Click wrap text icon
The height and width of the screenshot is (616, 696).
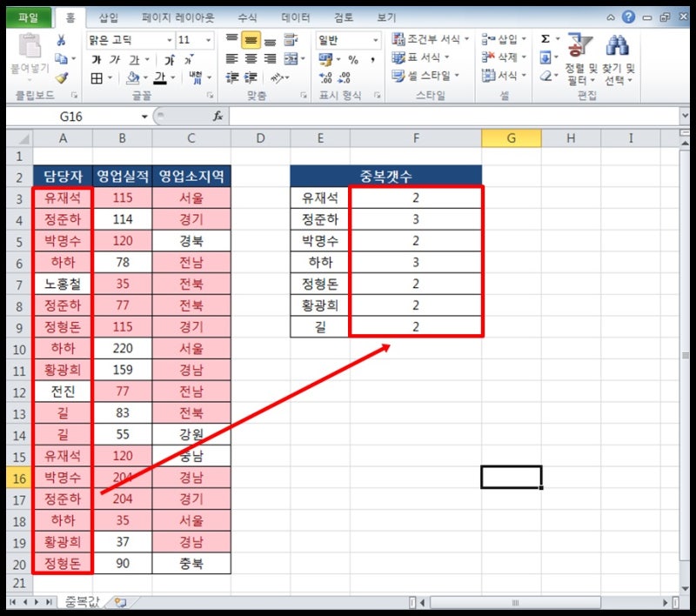point(291,40)
